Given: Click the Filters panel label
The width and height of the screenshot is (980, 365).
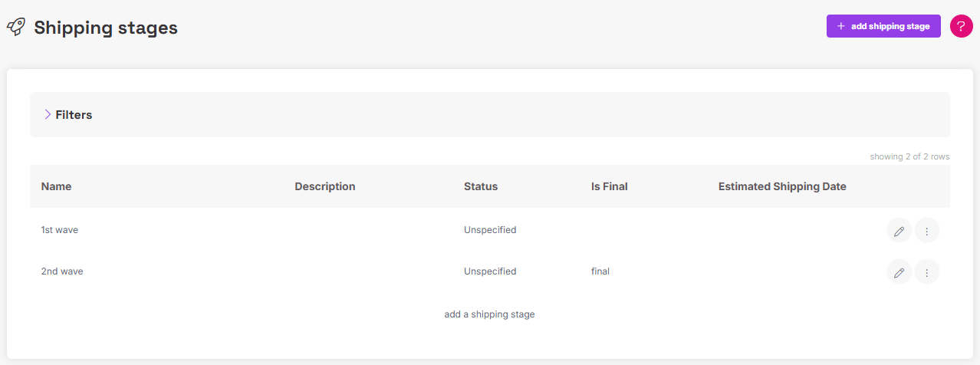Looking at the screenshot, I should click(74, 115).
